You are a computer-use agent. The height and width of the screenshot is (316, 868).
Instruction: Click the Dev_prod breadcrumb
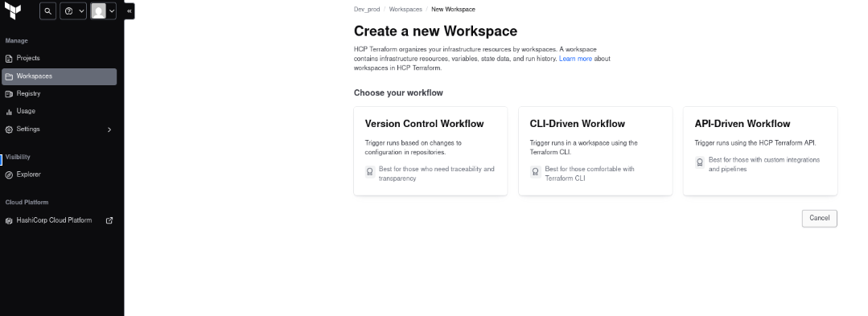point(367,10)
